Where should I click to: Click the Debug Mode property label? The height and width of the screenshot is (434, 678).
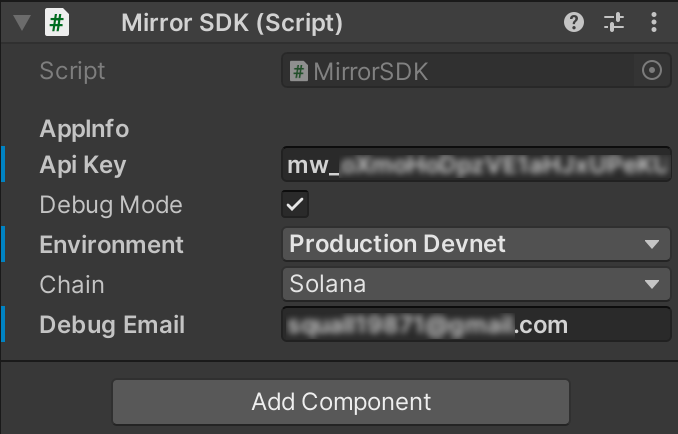[x=111, y=205]
